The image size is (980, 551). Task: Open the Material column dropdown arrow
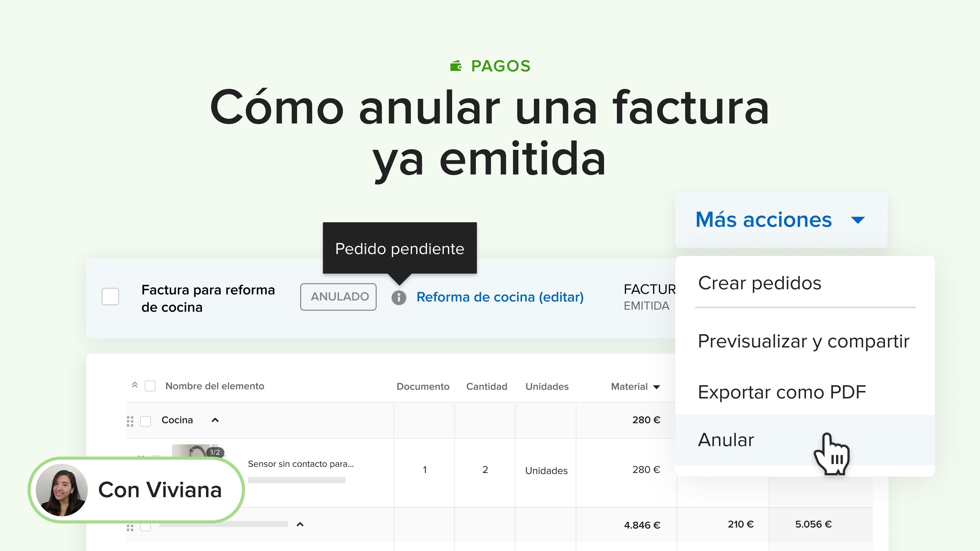tap(656, 387)
